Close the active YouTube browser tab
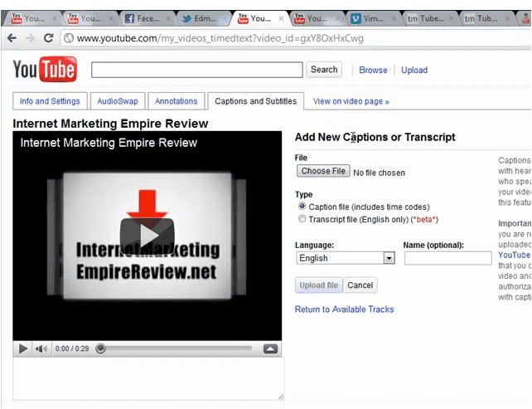The image size is (532, 409). tap(281, 19)
